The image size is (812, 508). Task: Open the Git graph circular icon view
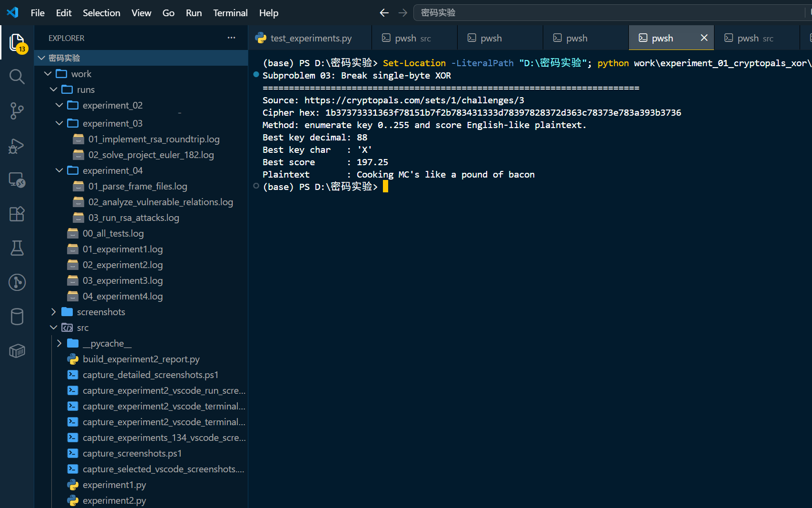(17, 282)
